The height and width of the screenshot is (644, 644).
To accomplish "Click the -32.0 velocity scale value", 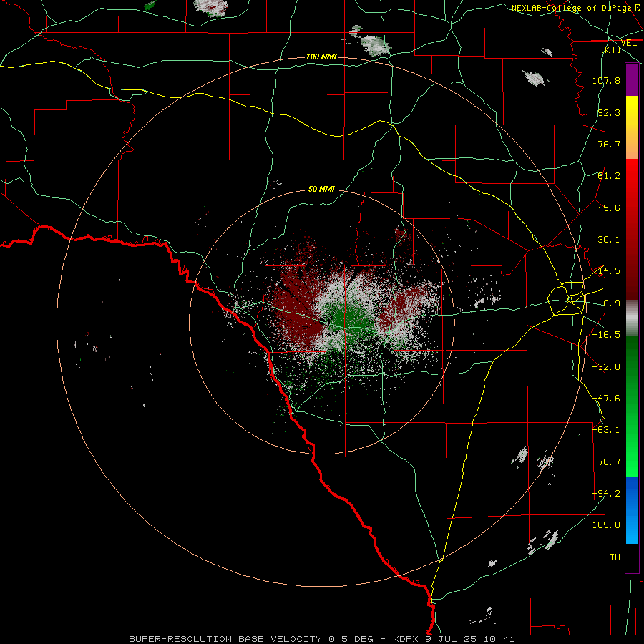I will coord(606,367).
